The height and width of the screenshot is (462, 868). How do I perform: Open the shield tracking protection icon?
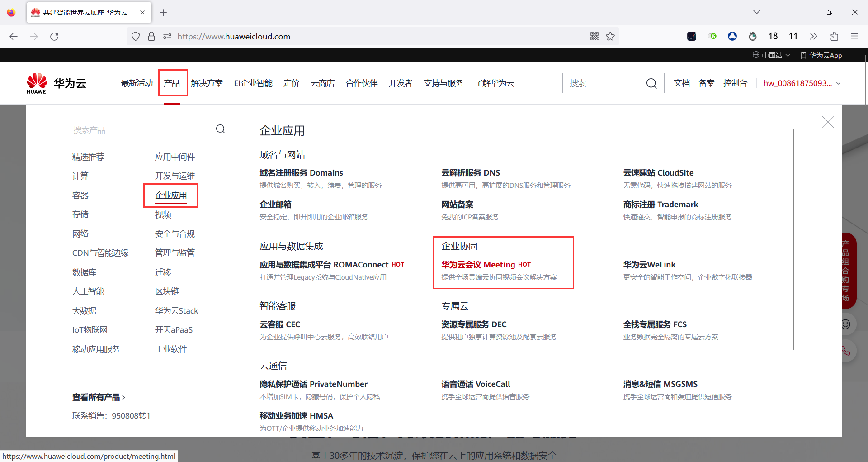(x=135, y=36)
